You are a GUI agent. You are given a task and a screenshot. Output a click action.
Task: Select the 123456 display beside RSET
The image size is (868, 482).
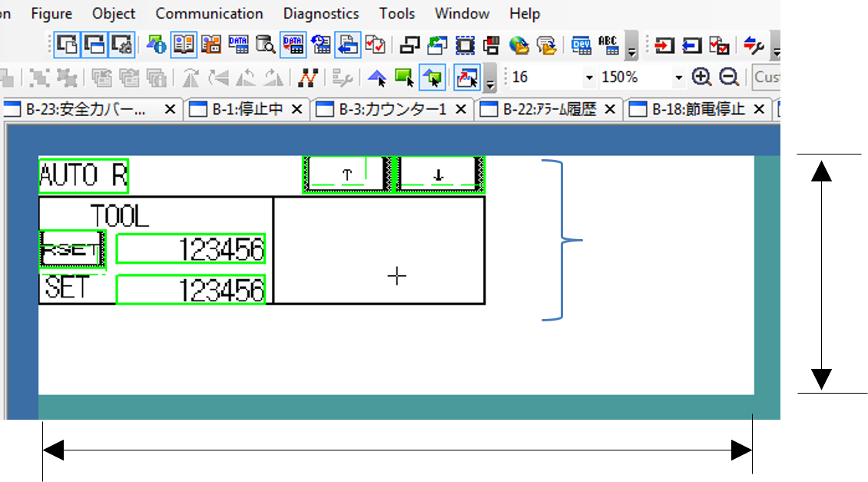190,249
